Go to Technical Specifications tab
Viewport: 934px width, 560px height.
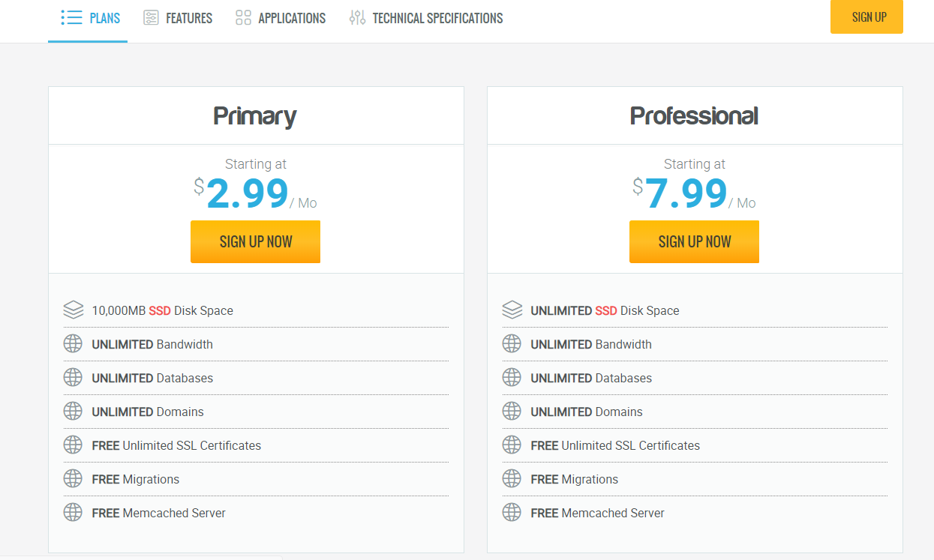(x=437, y=18)
